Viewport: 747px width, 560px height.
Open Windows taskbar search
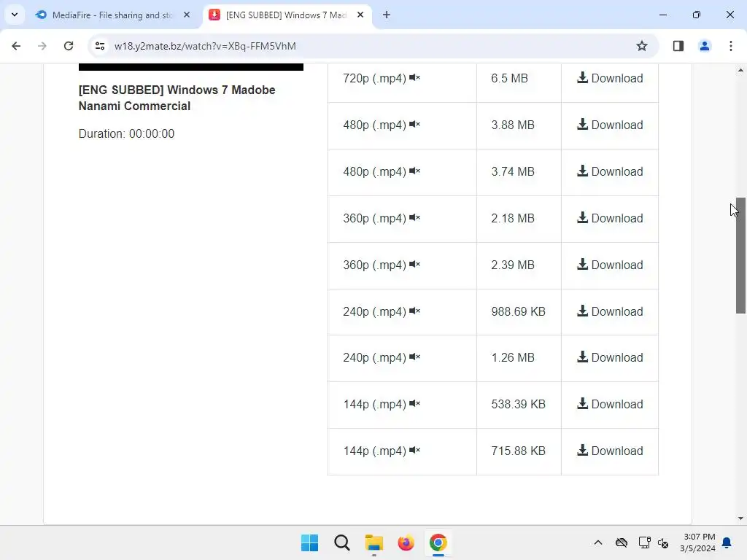click(342, 542)
